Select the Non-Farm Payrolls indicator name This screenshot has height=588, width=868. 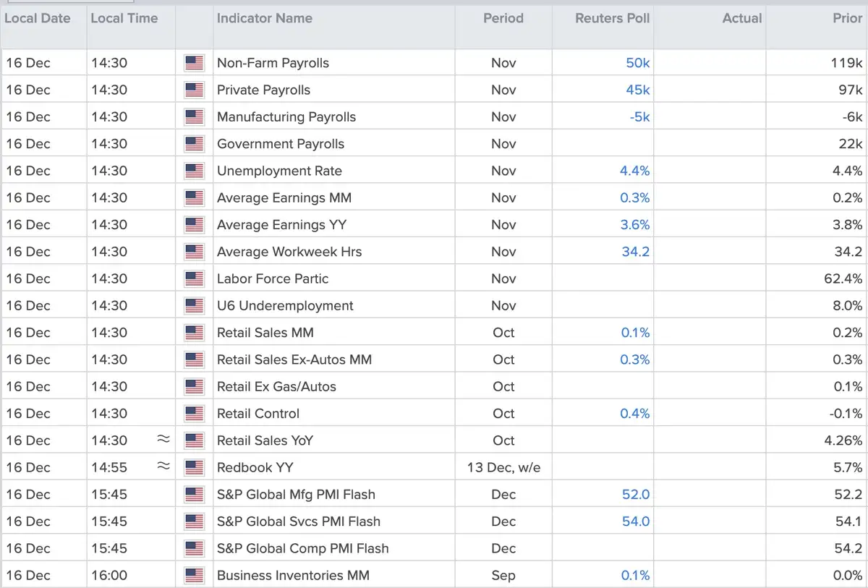273,63
